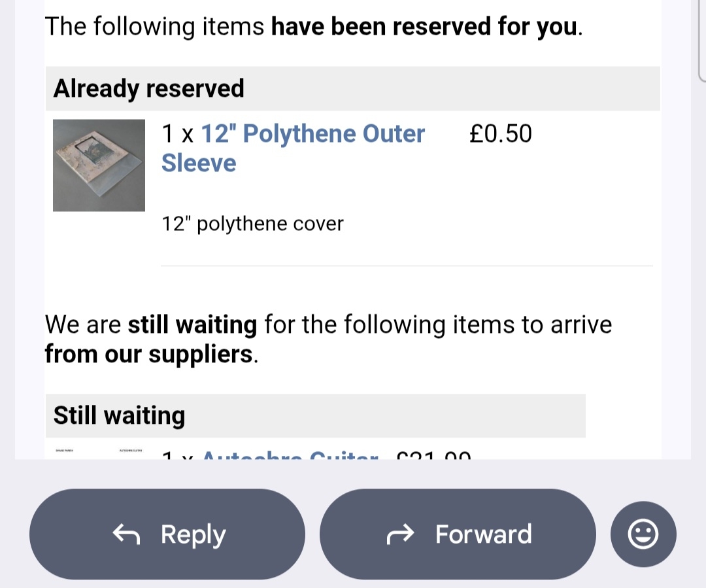Tap the polythene sleeve product thumbnail
The height and width of the screenshot is (588, 706).
[x=99, y=165]
